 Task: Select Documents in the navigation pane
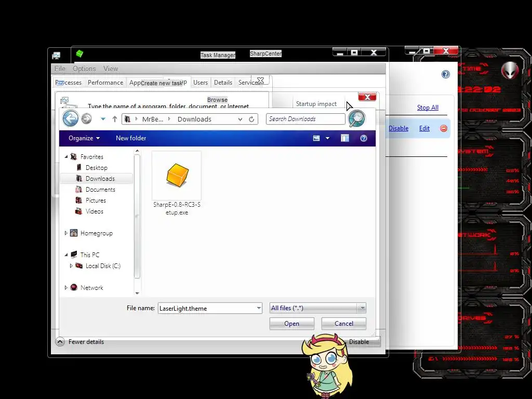coord(100,189)
